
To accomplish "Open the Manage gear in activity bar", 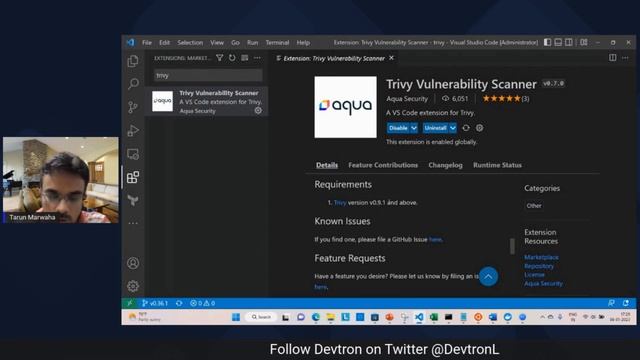I will coord(133,286).
